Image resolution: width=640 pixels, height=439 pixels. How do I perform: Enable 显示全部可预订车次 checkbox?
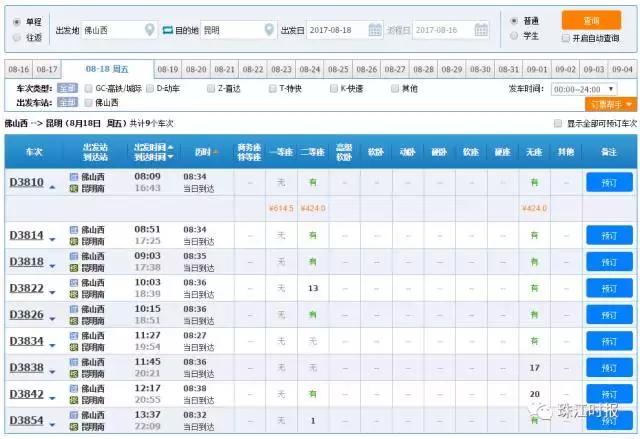pyautogui.click(x=558, y=124)
